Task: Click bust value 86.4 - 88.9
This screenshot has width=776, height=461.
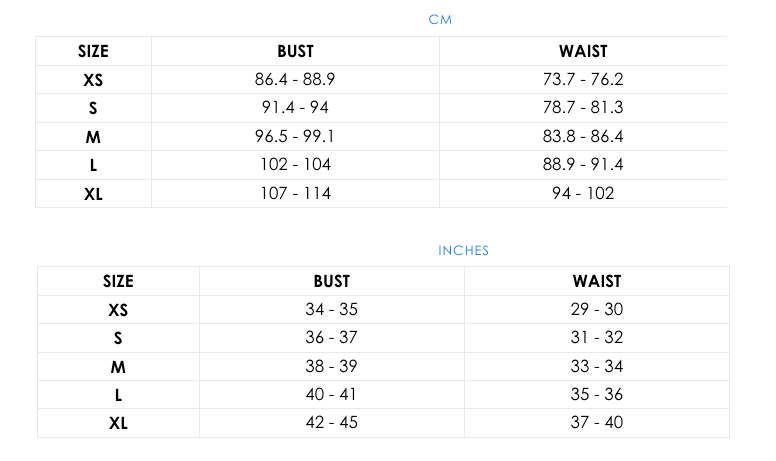Action: (x=295, y=80)
